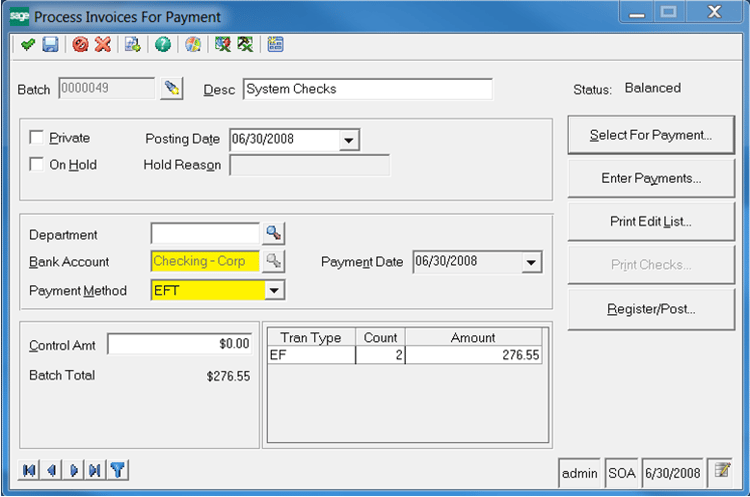Viewport: 750px width, 497px height.
Task: Open help with the question mark icon
Action: coord(162,44)
